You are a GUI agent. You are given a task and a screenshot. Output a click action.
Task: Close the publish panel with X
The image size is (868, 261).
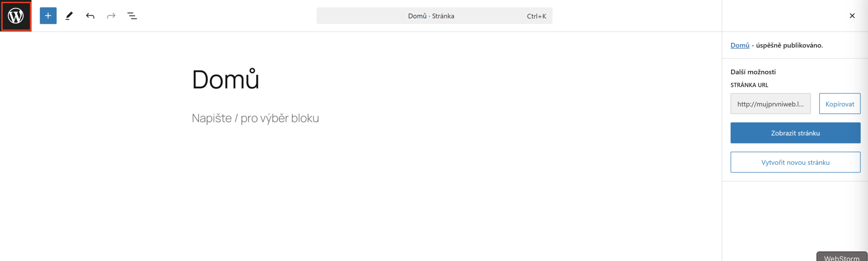(x=852, y=16)
